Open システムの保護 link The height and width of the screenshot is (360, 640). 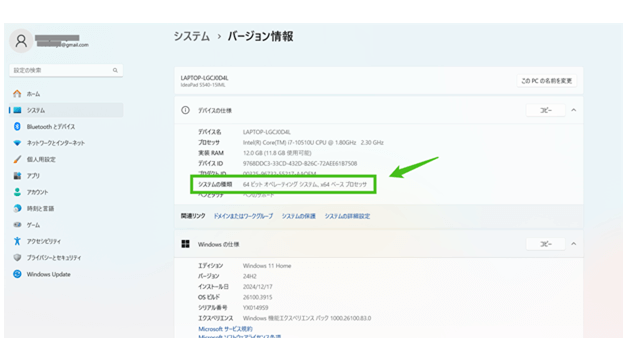298,216
